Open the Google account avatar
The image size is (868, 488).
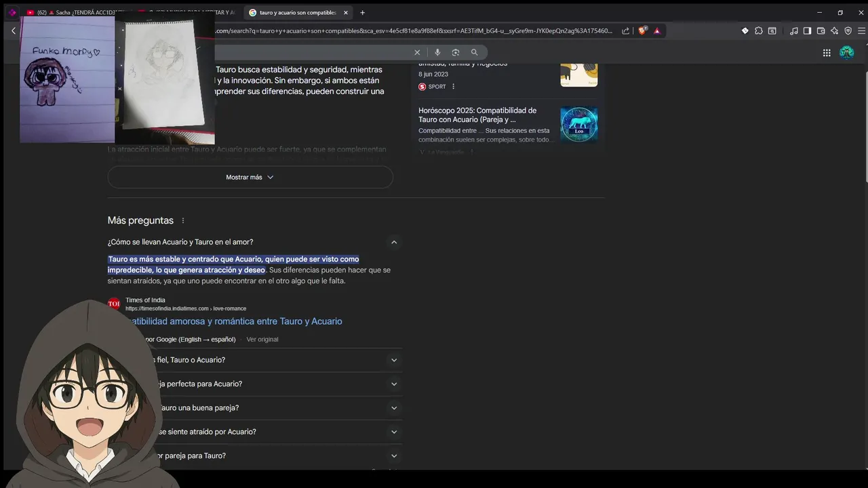point(846,52)
